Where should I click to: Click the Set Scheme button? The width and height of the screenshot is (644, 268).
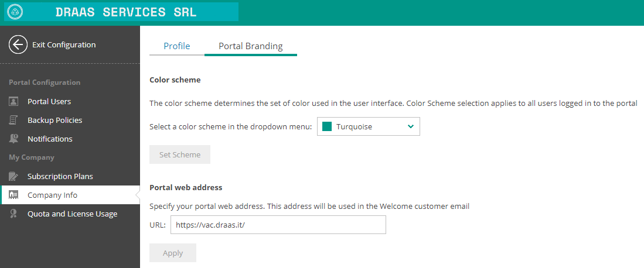(x=180, y=154)
